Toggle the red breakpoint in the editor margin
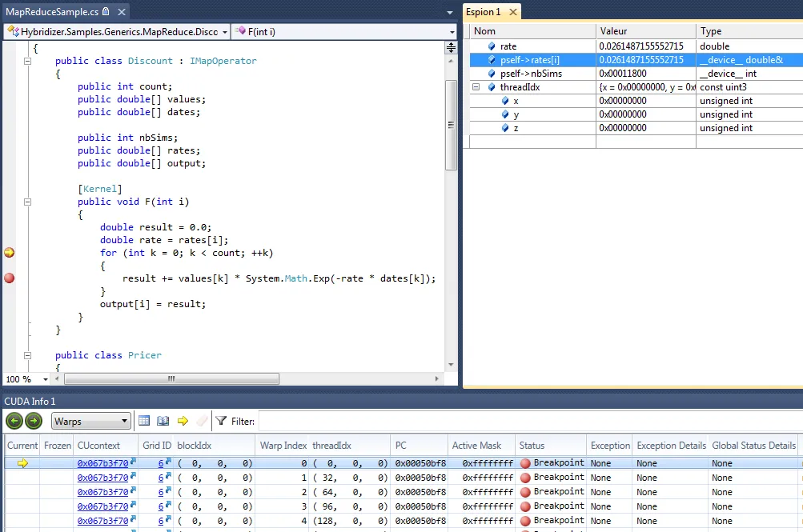 coord(8,278)
